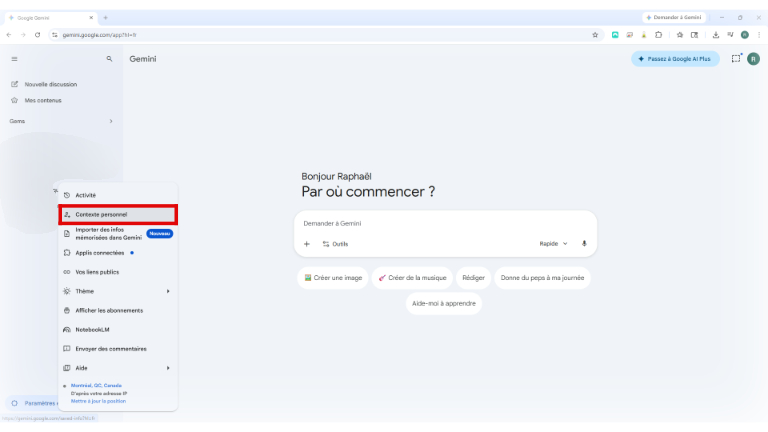Bookmark the page with the star icon
This screenshot has width=768, height=432.
[596, 34]
